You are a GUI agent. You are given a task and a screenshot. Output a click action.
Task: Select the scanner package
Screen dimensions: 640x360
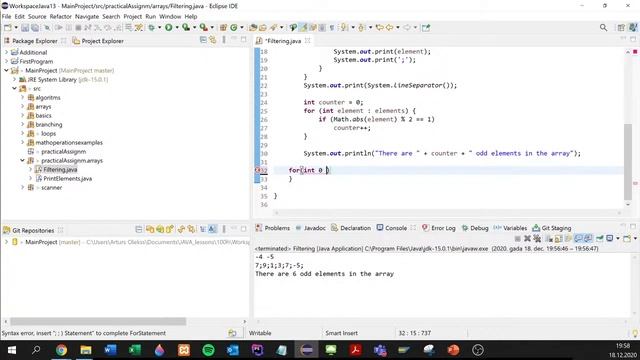51,187
